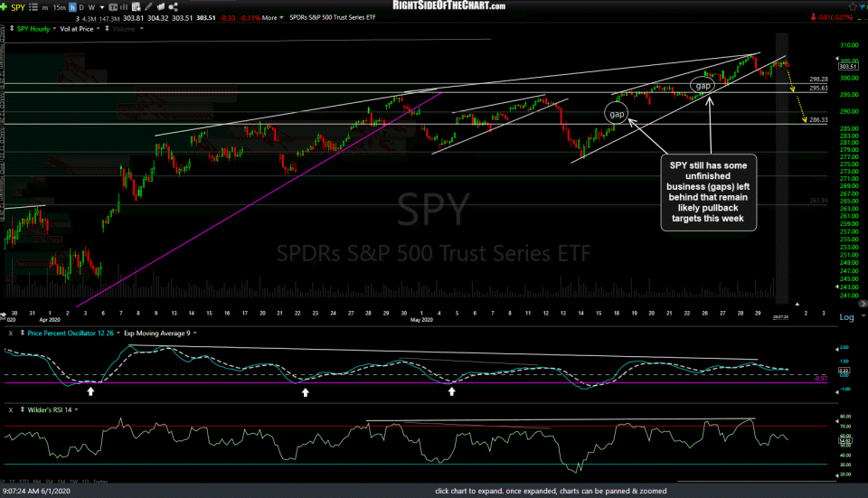Click the scroll-forward arrows at chart right edge
Viewport: 868px width, 498px height.
coord(863,304)
